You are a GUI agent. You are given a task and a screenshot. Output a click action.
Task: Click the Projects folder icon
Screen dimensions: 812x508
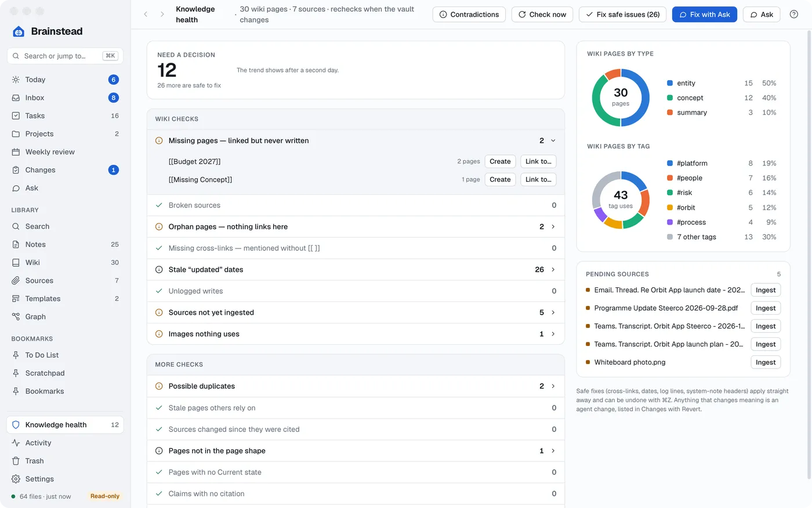click(16, 134)
